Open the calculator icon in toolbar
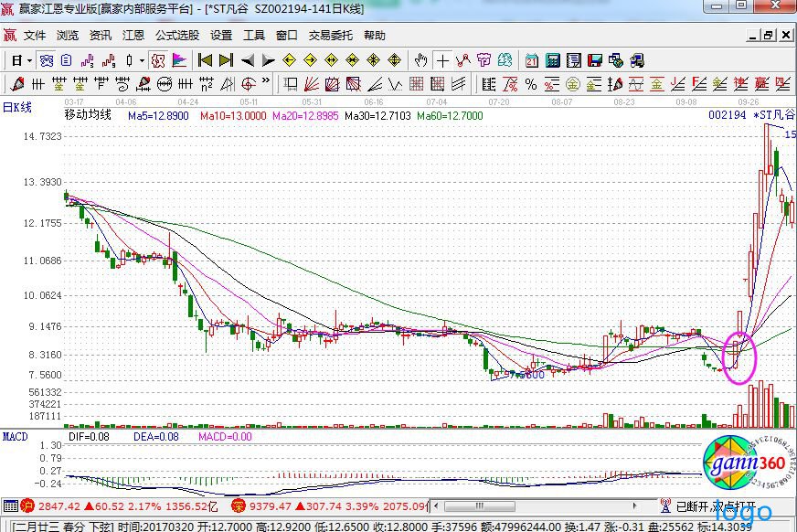The image size is (797, 532). click(x=552, y=60)
